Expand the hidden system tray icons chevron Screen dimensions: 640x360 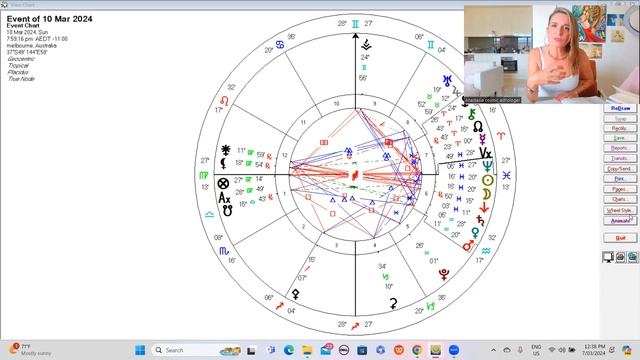(x=493, y=350)
